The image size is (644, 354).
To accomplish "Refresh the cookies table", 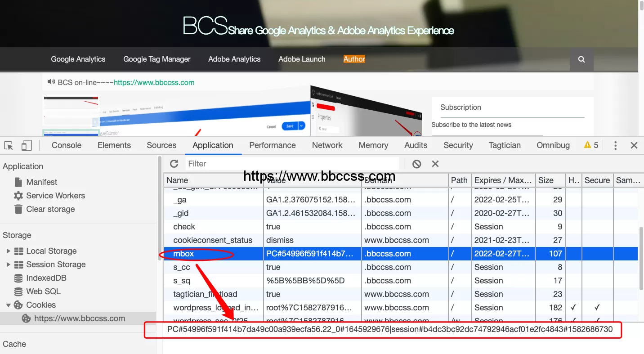I will 174,164.
